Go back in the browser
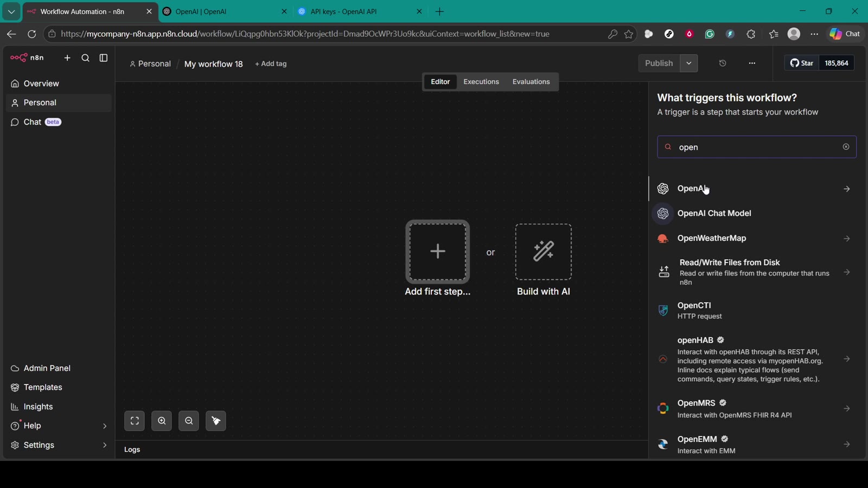The height and width of the screenshot is (488, 868). click(x=11, y=34)
